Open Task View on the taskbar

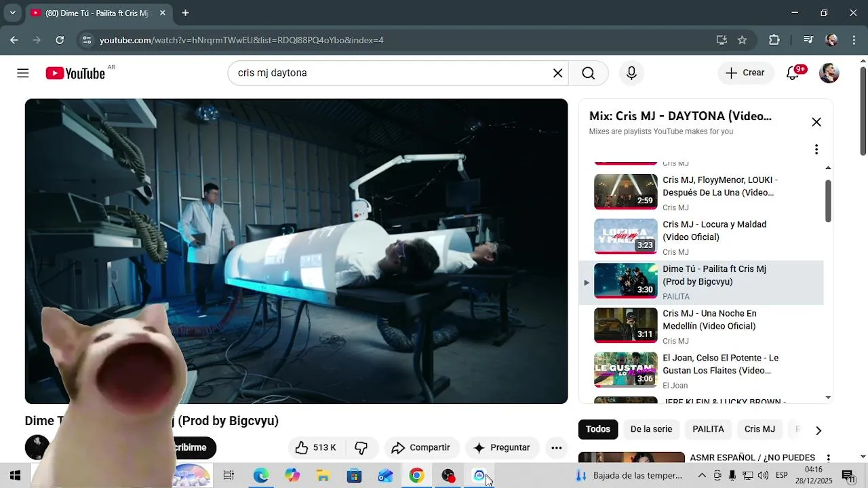(229, 476)
